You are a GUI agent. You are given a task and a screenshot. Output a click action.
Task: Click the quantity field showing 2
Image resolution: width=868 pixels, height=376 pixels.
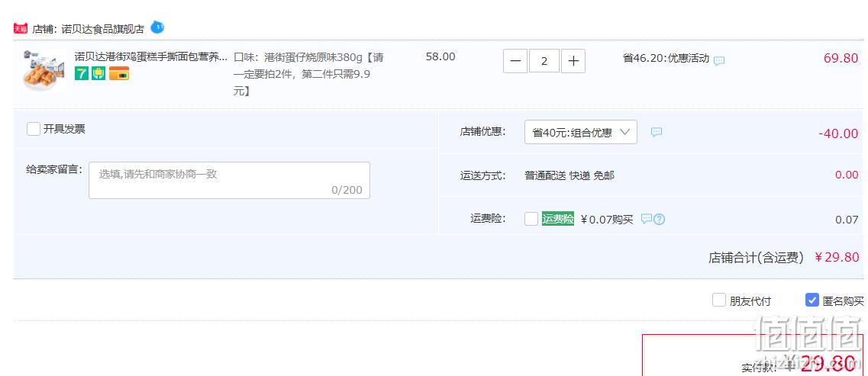pyautogui.click(x=544, y=61)
